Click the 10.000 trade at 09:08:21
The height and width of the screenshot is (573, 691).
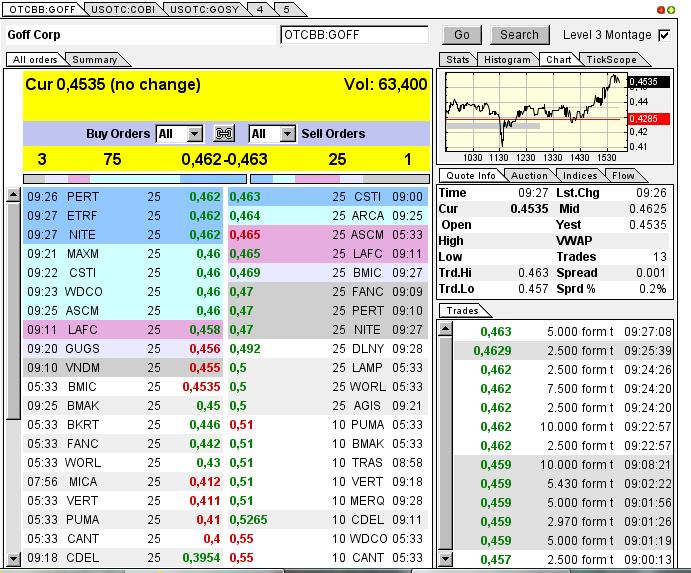pyautogui.click(x=563, y=465)
